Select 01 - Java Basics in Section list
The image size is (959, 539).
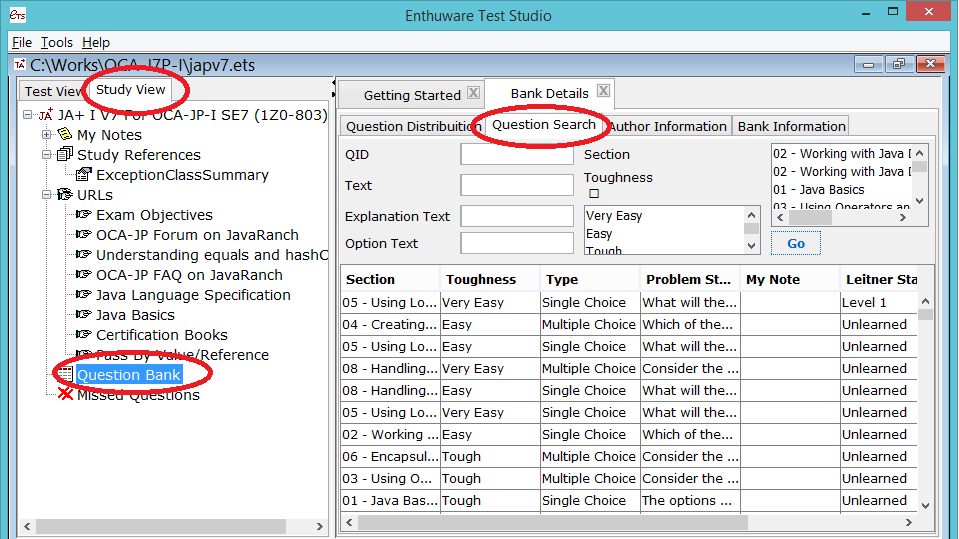818,190
